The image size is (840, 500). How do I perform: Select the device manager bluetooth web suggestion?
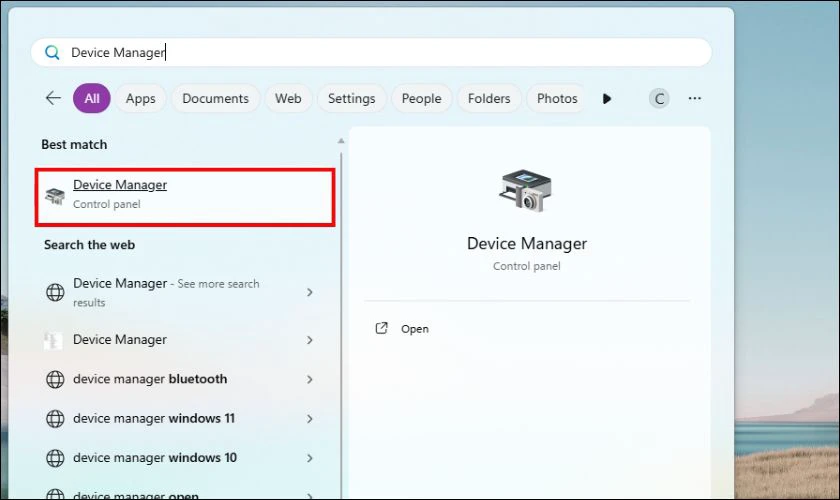[150, 379]
